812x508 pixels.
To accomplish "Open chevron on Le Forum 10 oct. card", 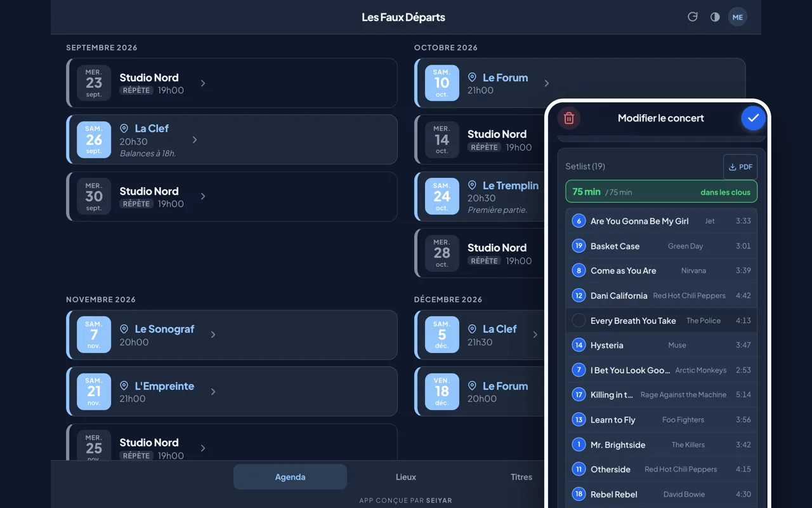I will pyautogui.click(x=547, y=83).
